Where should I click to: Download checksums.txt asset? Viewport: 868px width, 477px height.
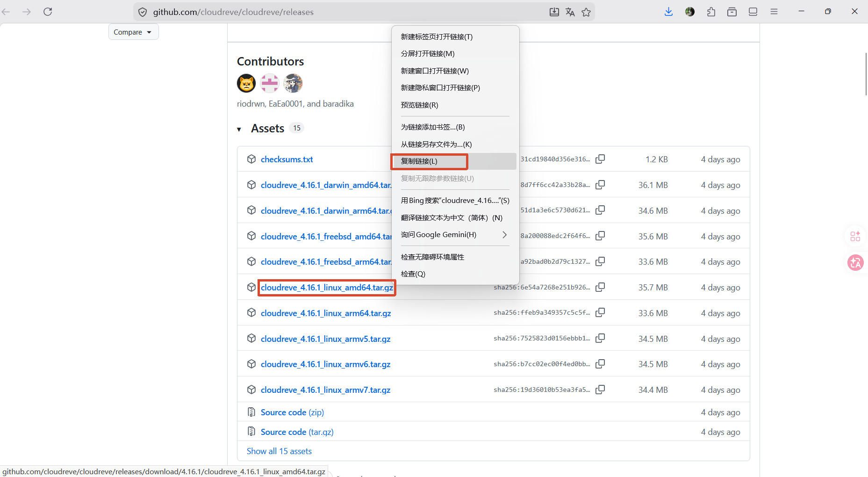[x=287, y=159]
